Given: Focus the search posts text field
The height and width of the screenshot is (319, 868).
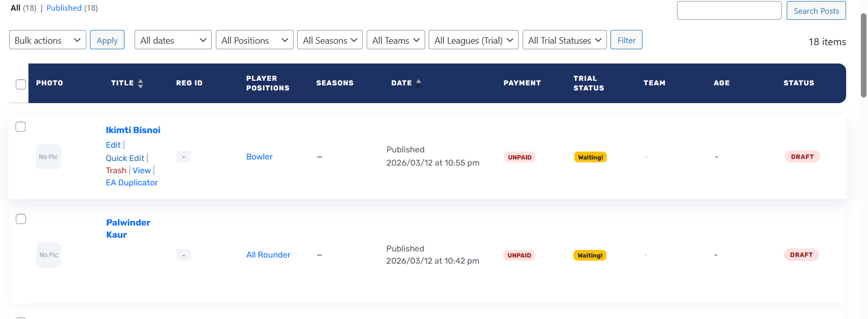Looking at the screenshot, I should coord(729,11).
